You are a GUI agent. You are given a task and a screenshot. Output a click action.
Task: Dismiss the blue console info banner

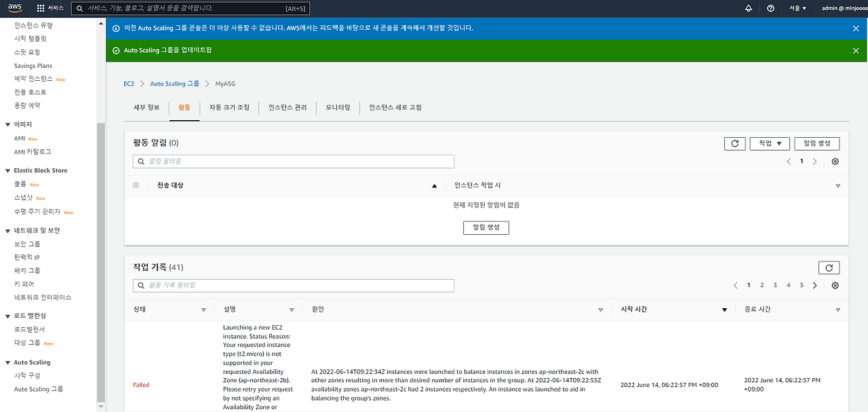(x=856, y=29)
